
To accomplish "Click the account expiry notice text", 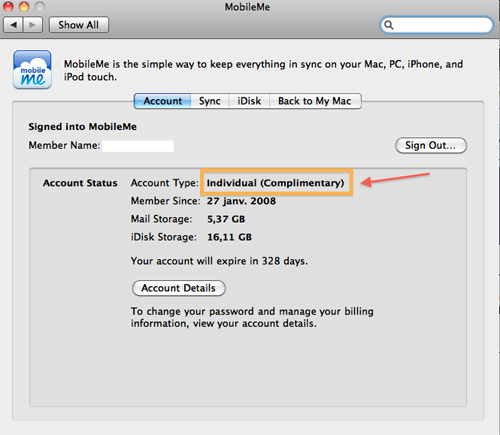I will [x=219, y=261].
